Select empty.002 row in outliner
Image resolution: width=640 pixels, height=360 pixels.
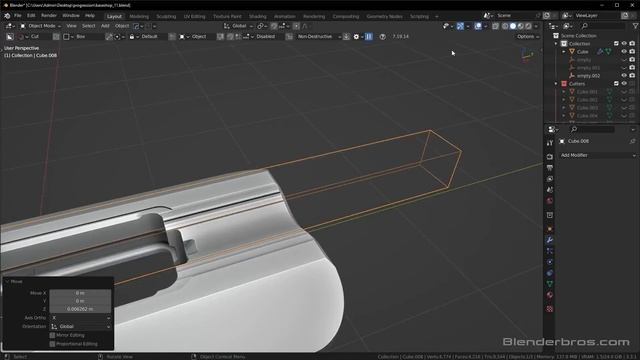[588, 76]
